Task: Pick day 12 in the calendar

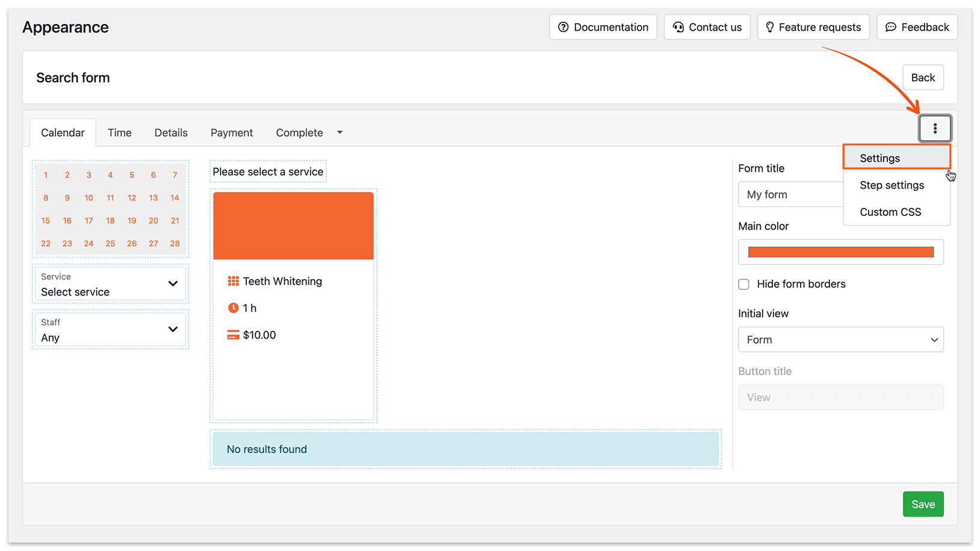Action: coord(132,198)
